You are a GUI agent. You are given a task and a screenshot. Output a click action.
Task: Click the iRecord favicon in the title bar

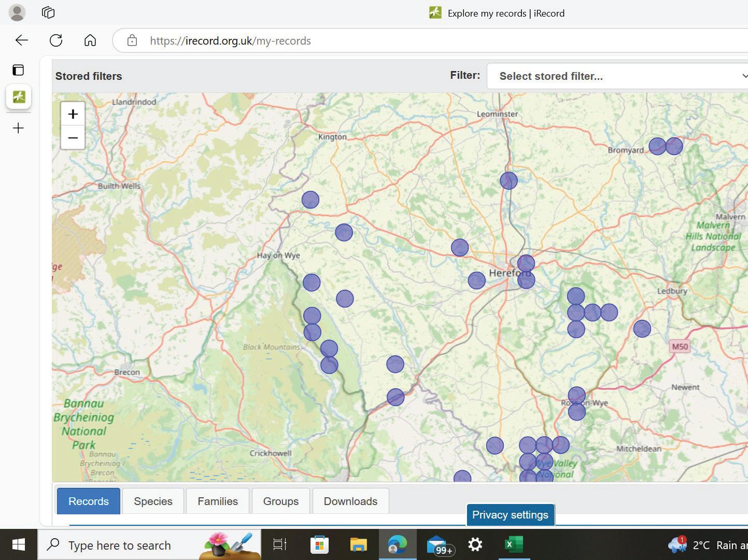point(435,13)
